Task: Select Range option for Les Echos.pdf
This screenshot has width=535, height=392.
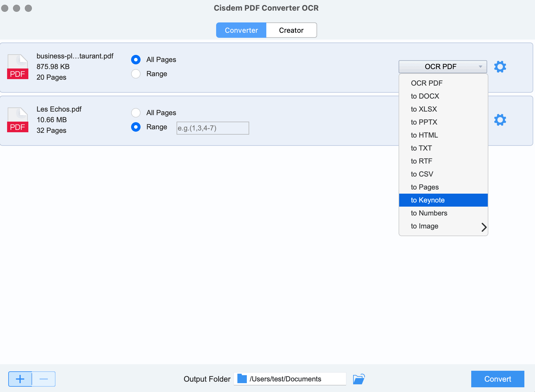Action: 136,127
